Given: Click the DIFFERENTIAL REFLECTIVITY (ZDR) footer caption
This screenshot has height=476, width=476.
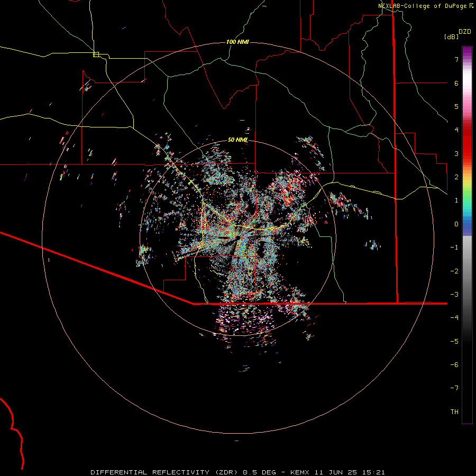Looking at the screenshot, I should point(237,472).
